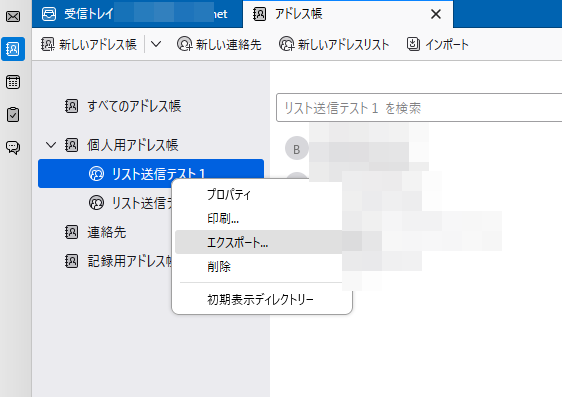This screenshot has width=562, height=397.
Task: Select 個人用アドレス帳 in the tree
Action: click(151, 145)
